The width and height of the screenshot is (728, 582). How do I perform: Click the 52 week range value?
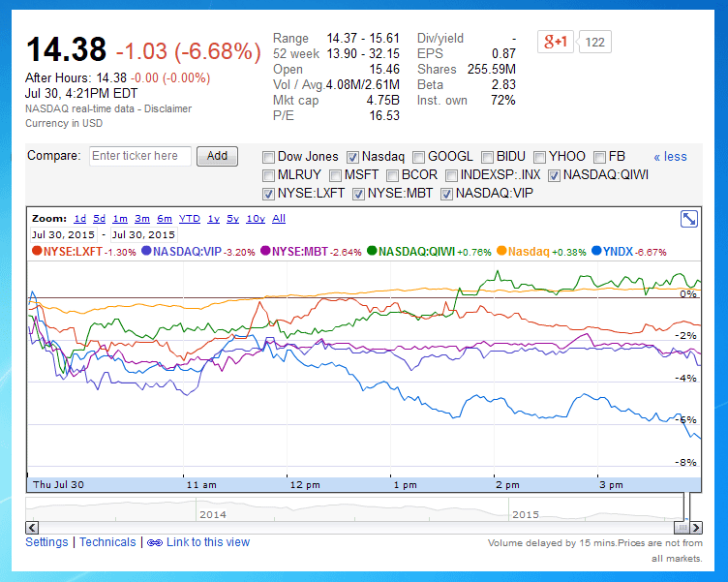363,53
